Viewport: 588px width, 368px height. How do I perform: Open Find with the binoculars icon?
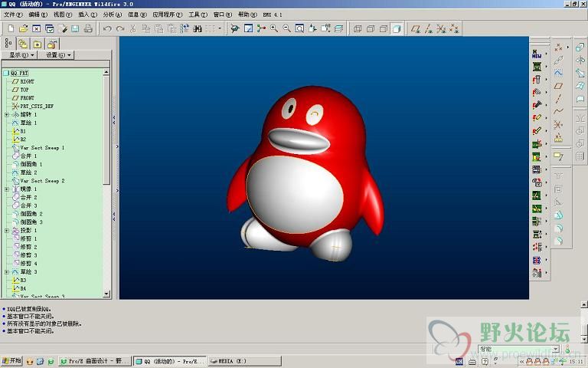(x=198, y=28)
